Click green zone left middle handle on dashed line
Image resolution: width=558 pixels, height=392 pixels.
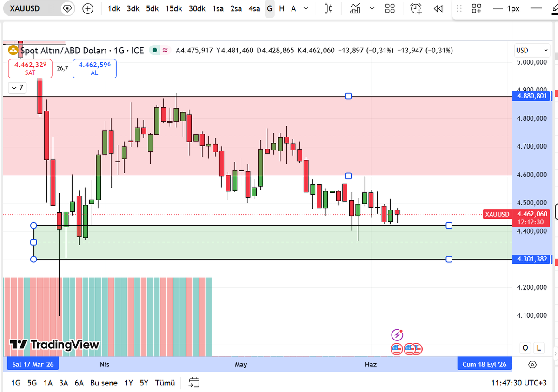coord(33,242)
